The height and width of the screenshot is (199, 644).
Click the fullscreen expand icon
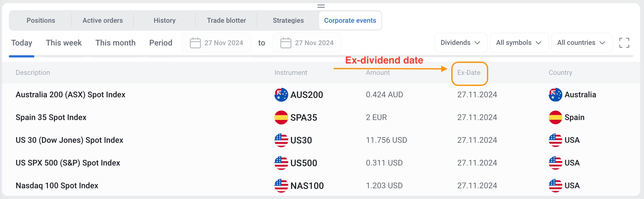624,43
